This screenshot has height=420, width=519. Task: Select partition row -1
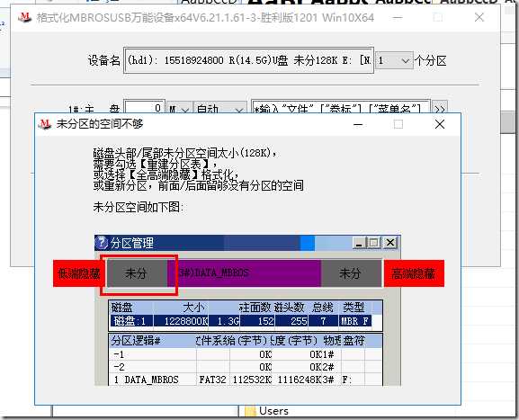[x=246, y=354]
